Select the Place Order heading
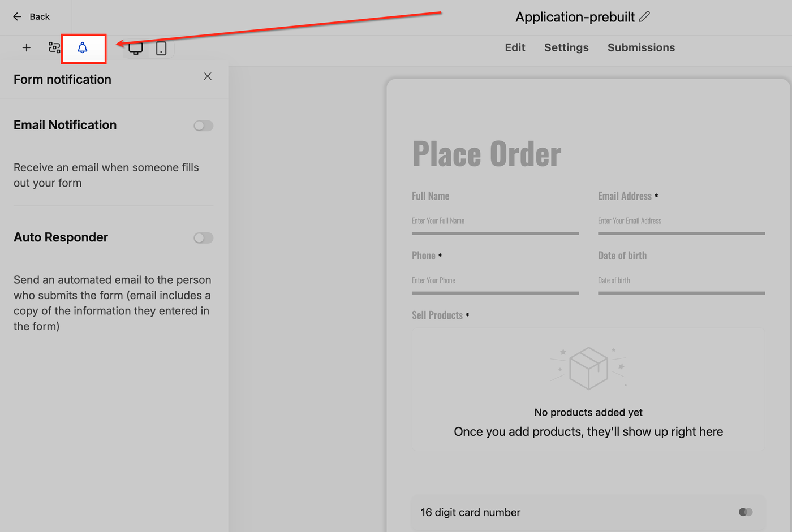The image size is (792, 532). point(487,154)
